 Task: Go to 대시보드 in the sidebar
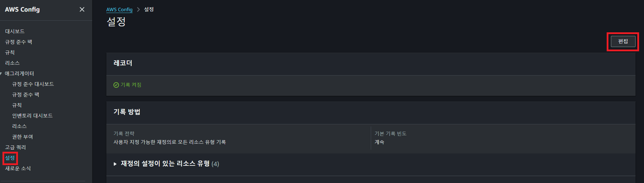click(15, 32)
